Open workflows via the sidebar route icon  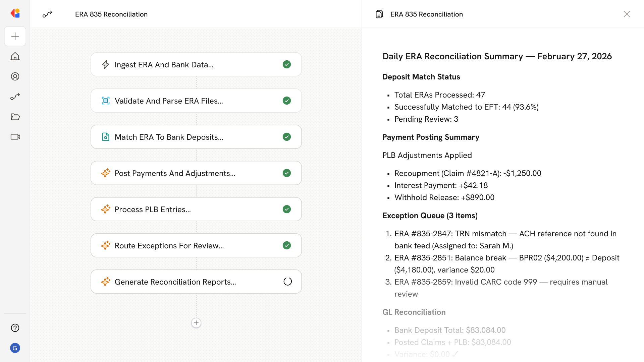tap(15, 97)
